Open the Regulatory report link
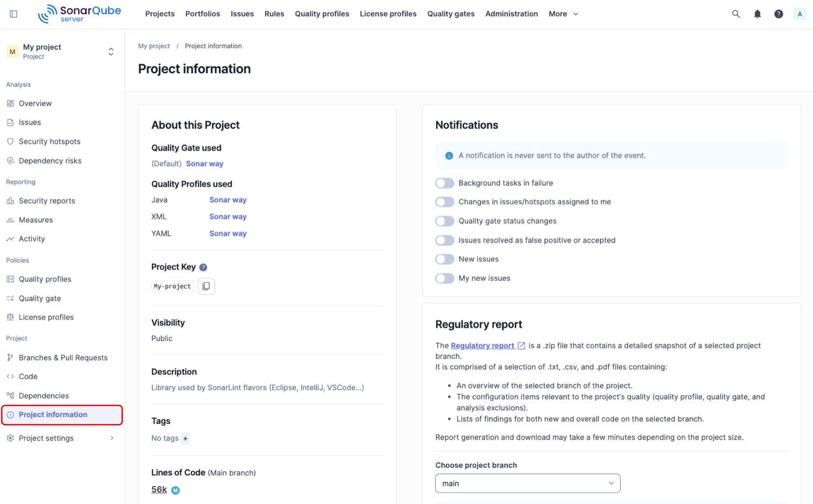The height and width of the screenshot is (504, 813). tap(483, 345)
